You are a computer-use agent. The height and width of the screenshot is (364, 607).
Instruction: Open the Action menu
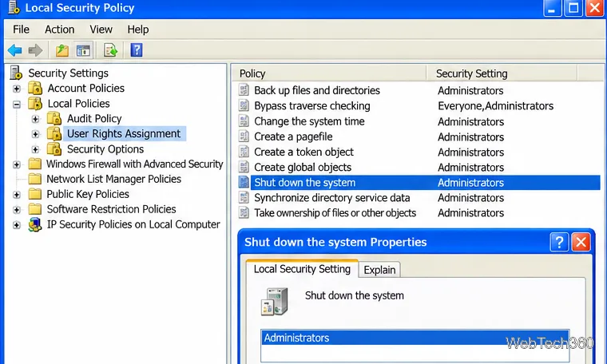59,30
